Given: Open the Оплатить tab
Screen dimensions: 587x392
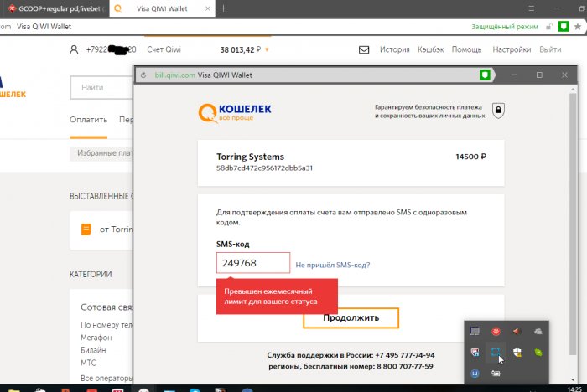Looking at the screenshot, I should 88,120.
